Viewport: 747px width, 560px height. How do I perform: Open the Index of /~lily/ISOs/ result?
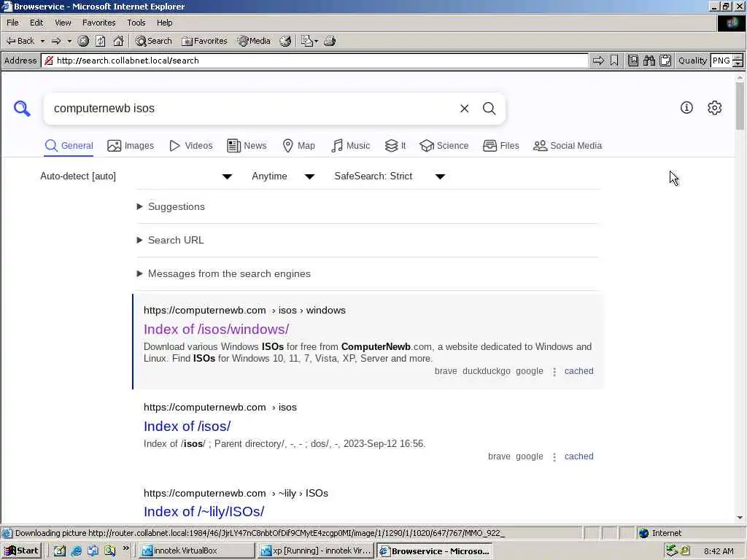point(204,511)
